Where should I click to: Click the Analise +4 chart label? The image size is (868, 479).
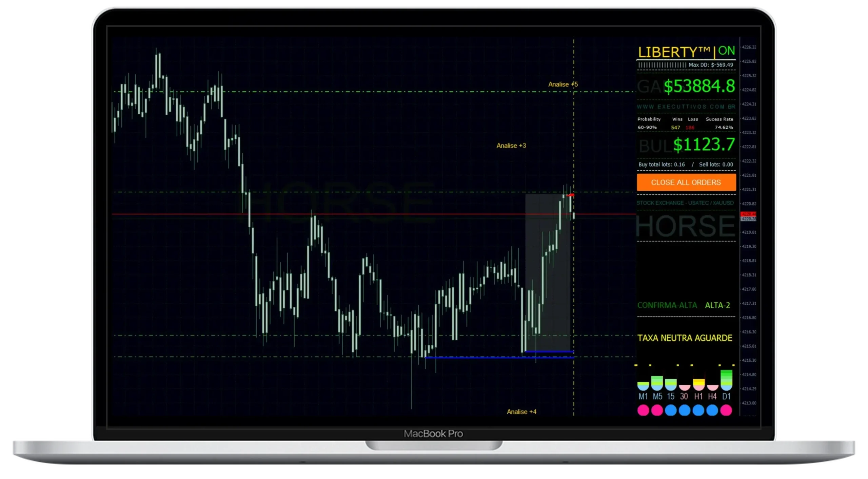click(521, 412)
